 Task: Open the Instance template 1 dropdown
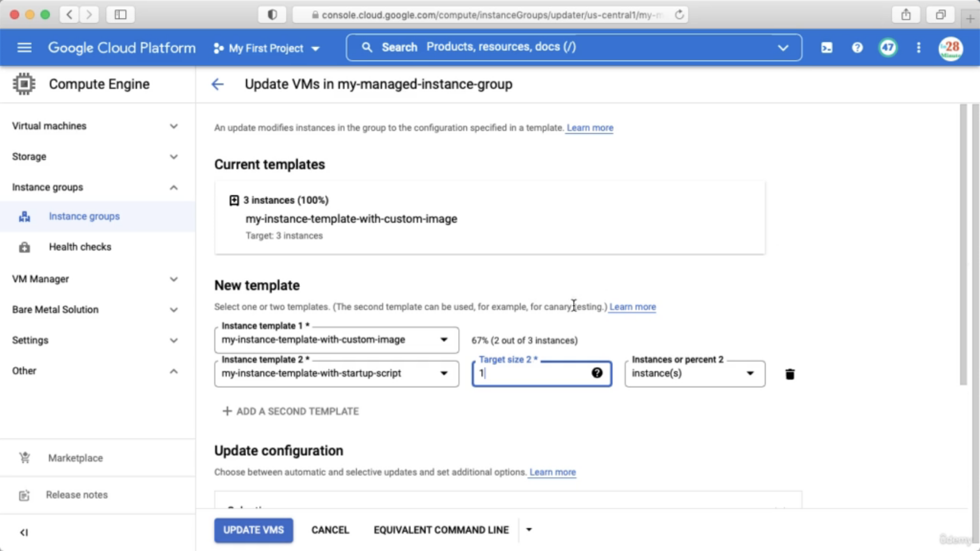(337, 340)
